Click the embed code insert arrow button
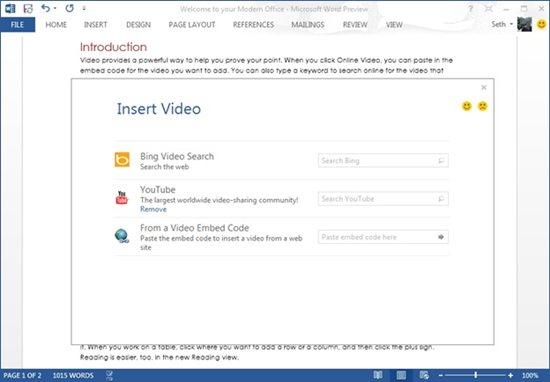This screenshot has height=382, width=550. tap(441, 237)
